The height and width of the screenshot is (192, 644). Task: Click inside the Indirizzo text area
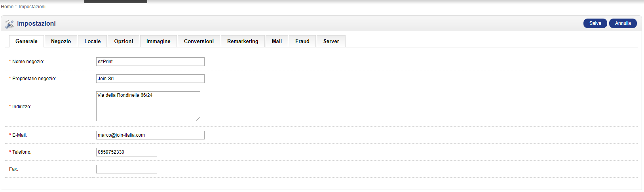(148, 106)
